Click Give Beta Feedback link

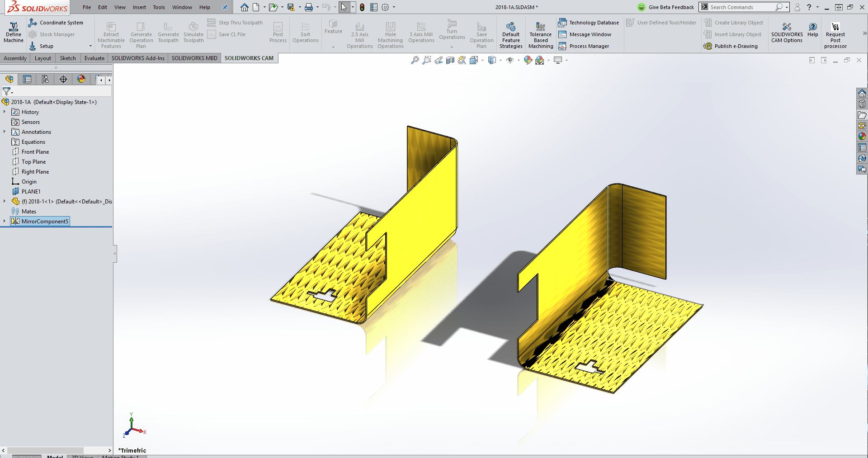coord(665,7)
